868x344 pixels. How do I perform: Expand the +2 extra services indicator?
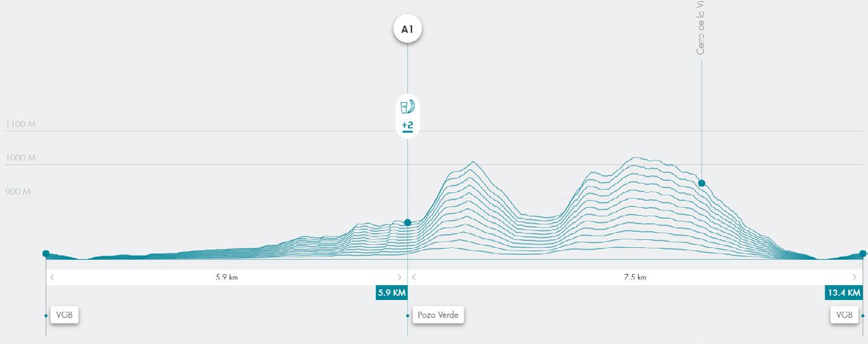[x=407, y=126]
